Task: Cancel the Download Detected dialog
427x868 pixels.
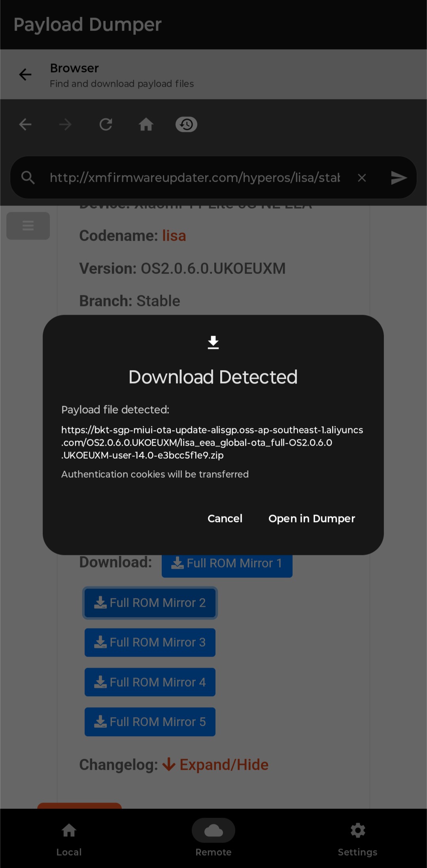Action: pyautogui.click(x=225, y=519)
